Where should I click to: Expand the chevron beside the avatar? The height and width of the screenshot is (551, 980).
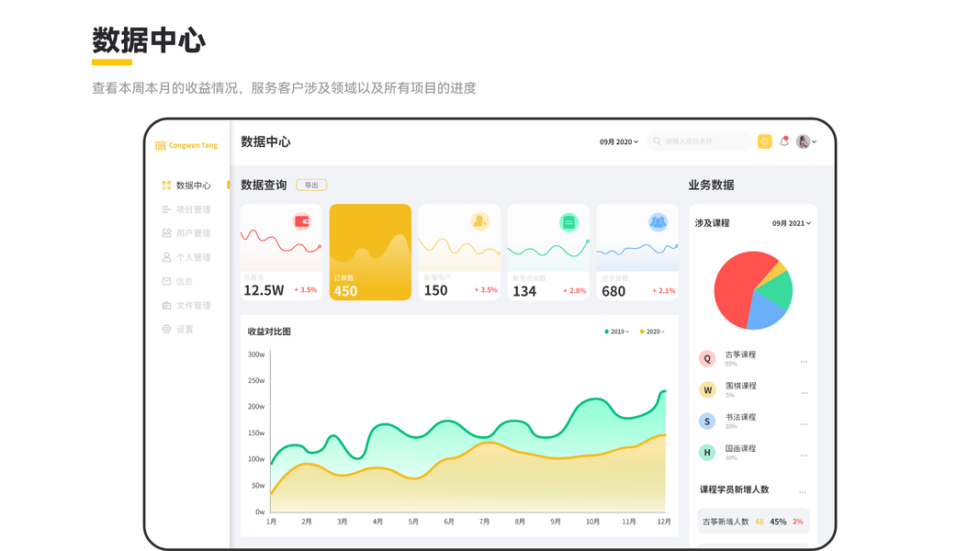(815, 142)
